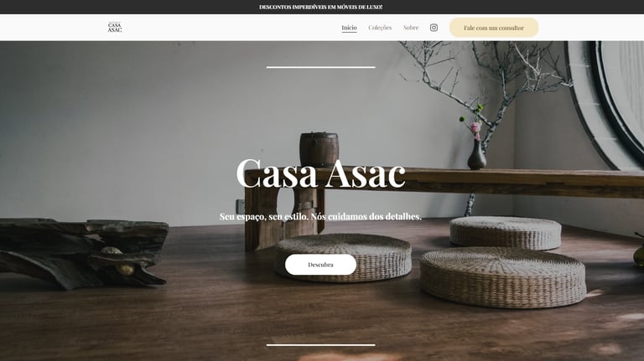644x361 pixels.
Task: Click the smallest woven cushion near the wall
Action: coord(505,233)
